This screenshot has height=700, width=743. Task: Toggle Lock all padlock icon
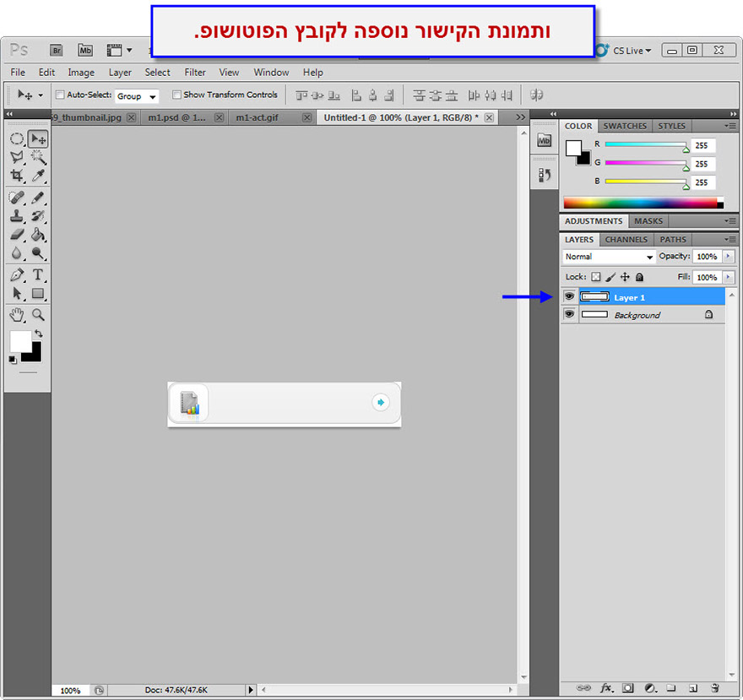tap(639, 277)
